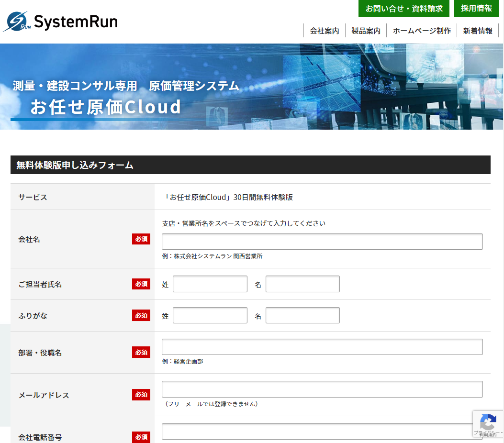Focus ふりがな 名 input
The width and height of the screenshot is (504, 443).
coord(302,315)
